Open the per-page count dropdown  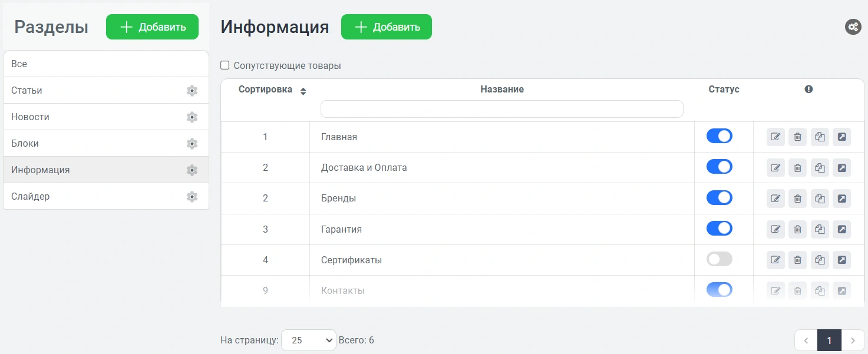(308, 340)
